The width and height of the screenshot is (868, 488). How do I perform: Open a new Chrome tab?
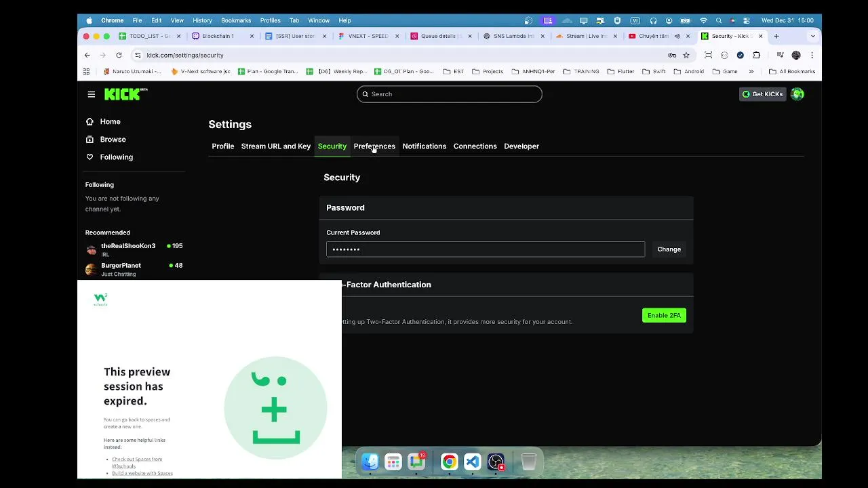[x=777, y=36]
